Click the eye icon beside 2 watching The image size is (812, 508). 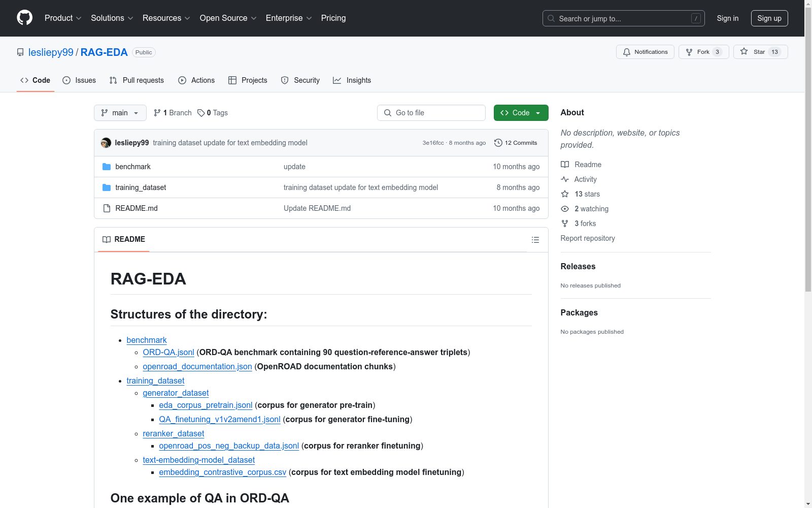[565, 209]
